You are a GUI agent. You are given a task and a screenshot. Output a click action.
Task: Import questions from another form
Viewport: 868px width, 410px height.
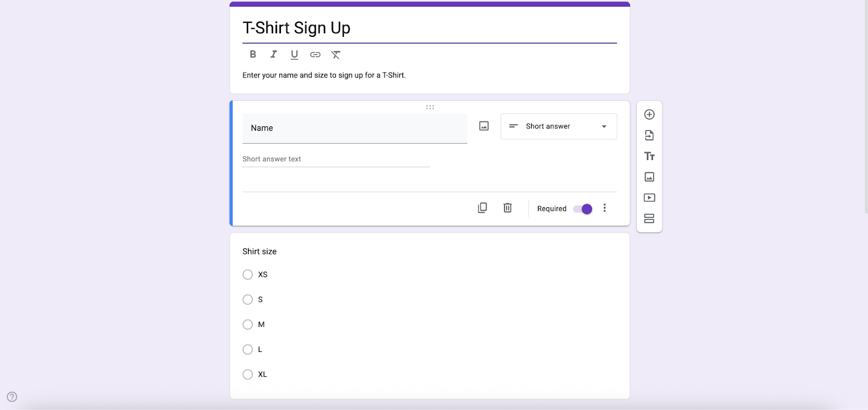649,135
